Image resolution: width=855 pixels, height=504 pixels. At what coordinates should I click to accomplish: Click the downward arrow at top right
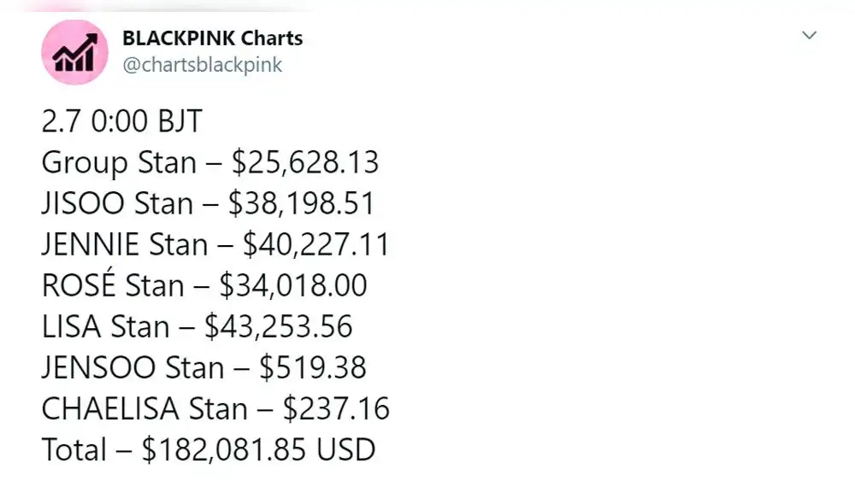click(809, 36)
